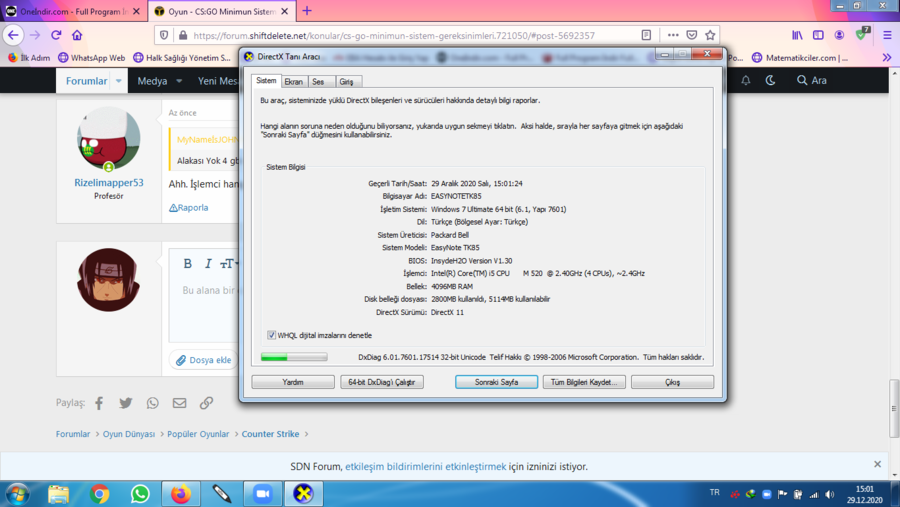This screenshot has height=507, width=900.
Task: Share on Twitter icon
Action: tap(126, 403)
